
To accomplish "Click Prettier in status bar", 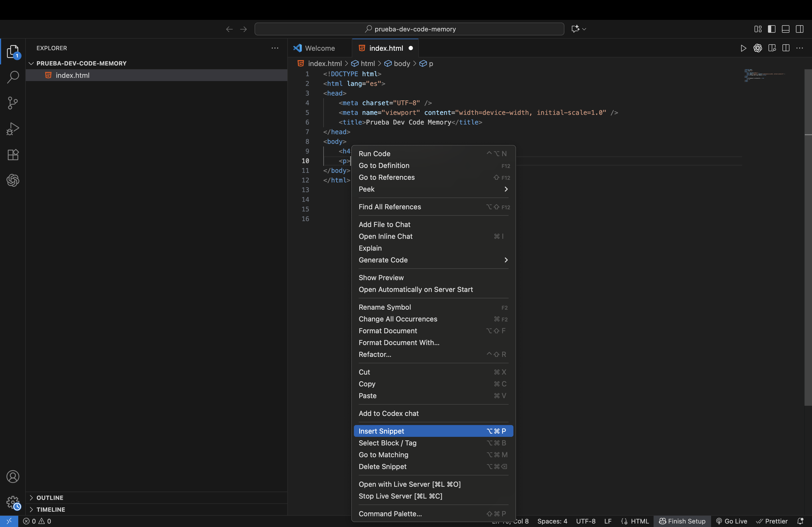I will click(771, 521).
